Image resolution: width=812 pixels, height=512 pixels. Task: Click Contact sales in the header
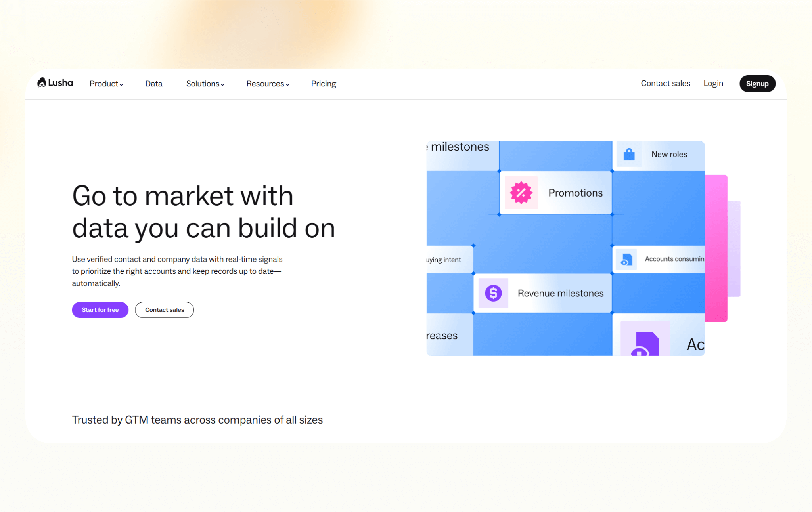coord(665,83)
